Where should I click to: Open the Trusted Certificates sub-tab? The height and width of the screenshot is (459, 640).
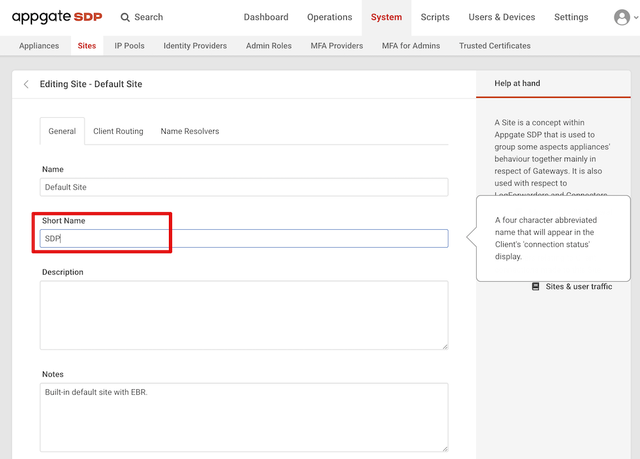pos(495,46)
